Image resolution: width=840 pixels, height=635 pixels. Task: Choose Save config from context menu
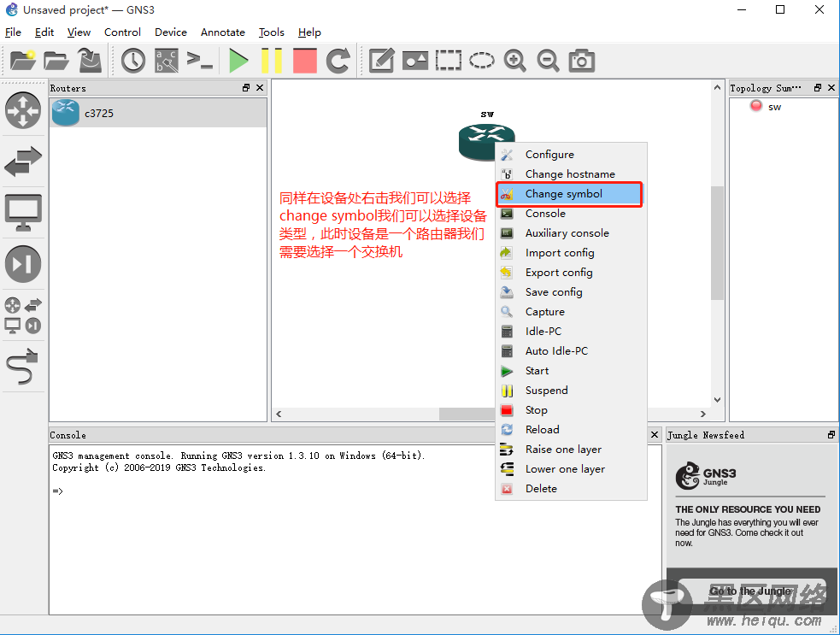[571, 292]
